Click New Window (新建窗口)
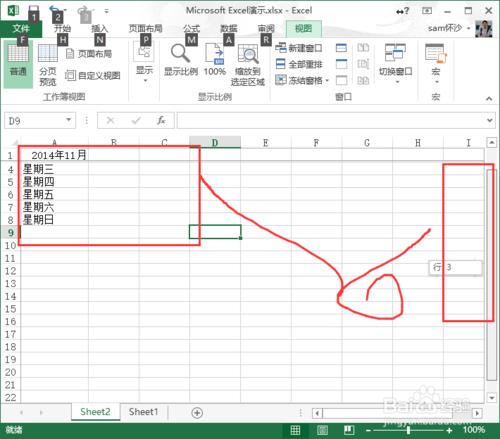The width and height of the screenshot is (500, 439). [x=299, y=48]
